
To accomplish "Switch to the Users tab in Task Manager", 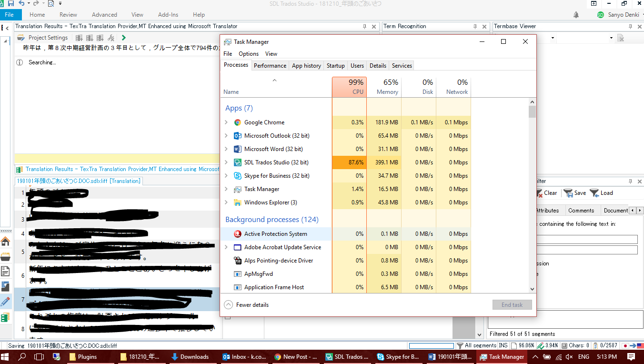I will (x=357, y=66).
